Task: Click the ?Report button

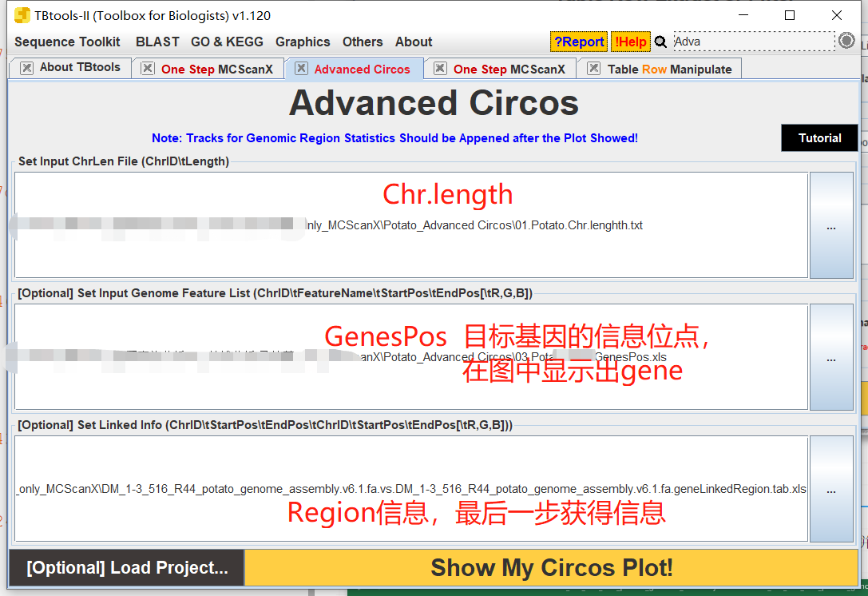Action: pos(578,41)
